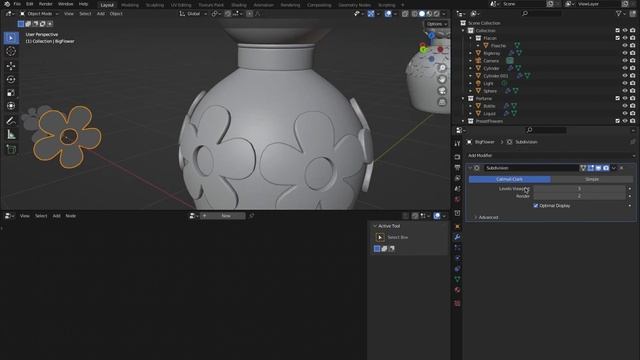Viewport: 640px width, 360px height.
Task: Switch perspective/orthographic grid gizmo
Action: point(442,102)
